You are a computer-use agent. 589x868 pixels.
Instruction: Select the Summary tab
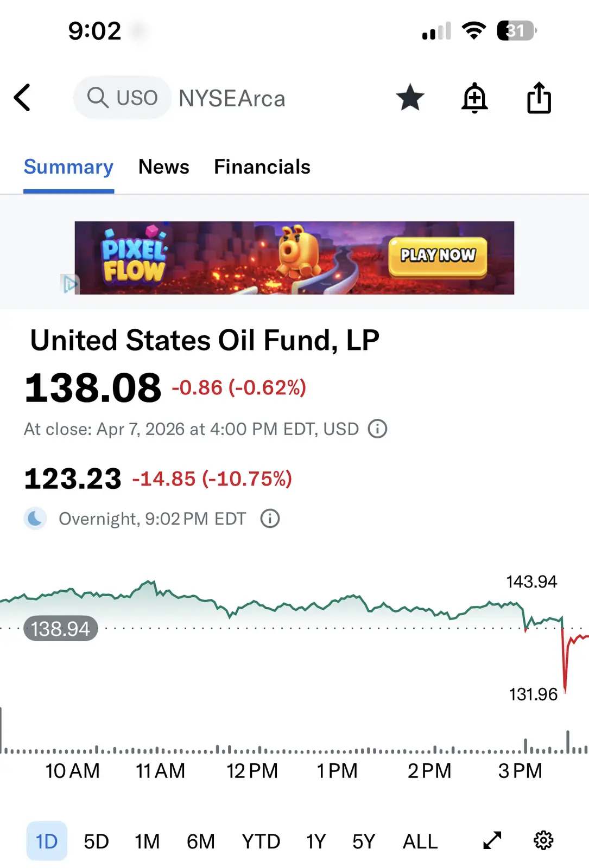(68, 167)
